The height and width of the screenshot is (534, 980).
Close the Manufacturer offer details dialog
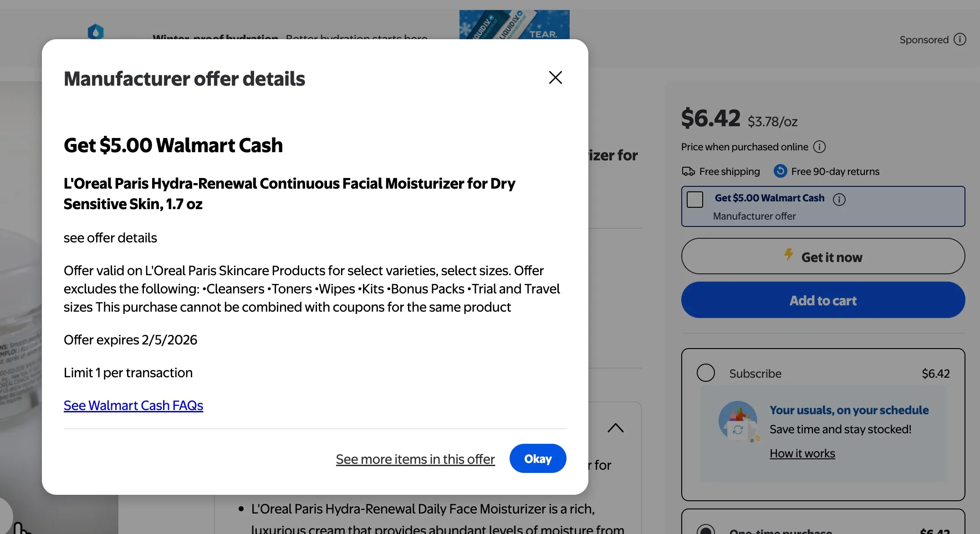(x=555, y=77)
